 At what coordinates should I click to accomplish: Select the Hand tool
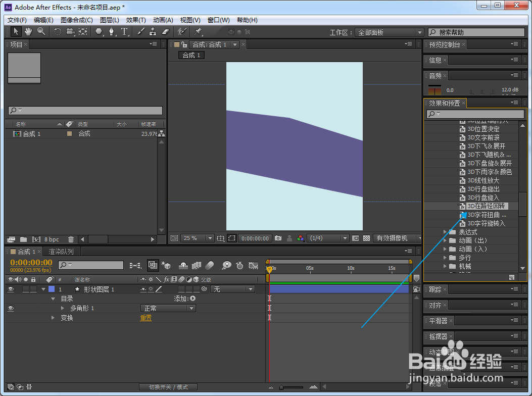(28, 32)
